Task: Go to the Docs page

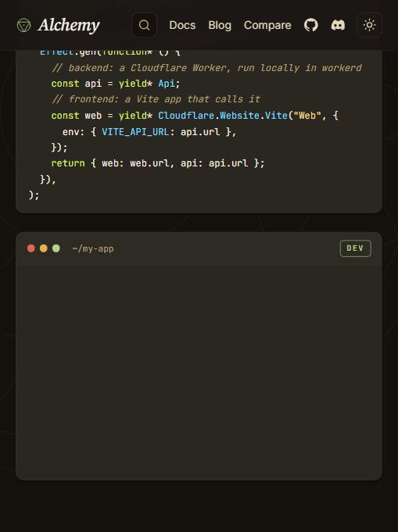Action: [x=182, y=25]
